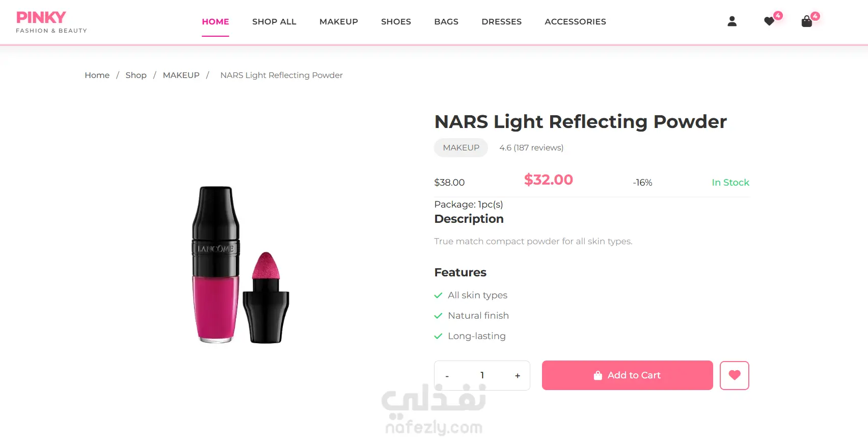The width and height of the screenshot is (868, 437).
Task: Navigate to the SHOES category
Action: coord(396,21)
